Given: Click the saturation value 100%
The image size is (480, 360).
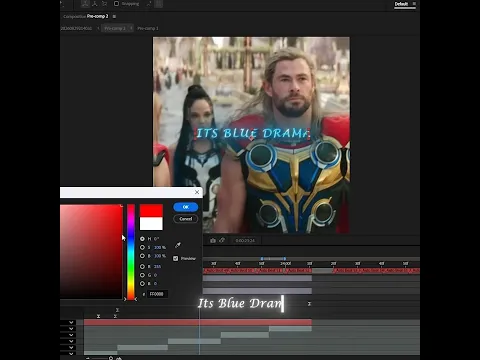Looking at the screenshot, I should coord(160,247).
